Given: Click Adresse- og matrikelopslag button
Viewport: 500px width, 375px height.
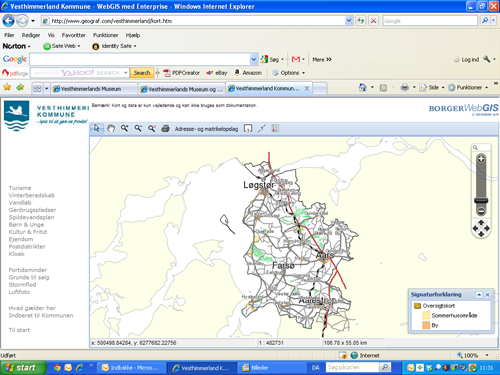Looking at the screenshot, I should pyautogui.click(x=206, y=129).
